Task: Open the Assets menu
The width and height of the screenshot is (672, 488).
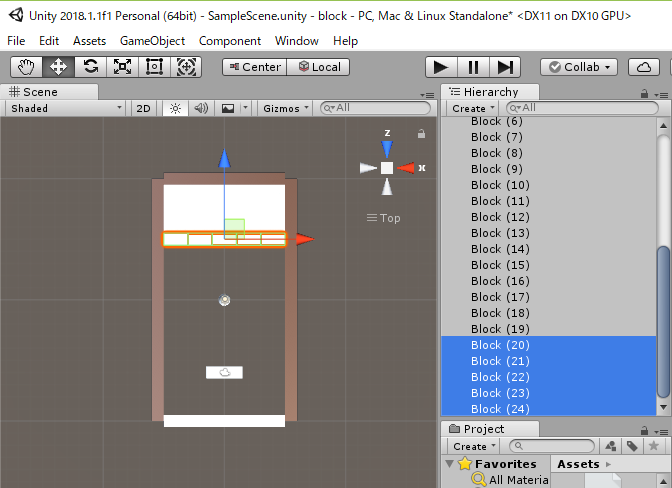Action: click(89, 41)
